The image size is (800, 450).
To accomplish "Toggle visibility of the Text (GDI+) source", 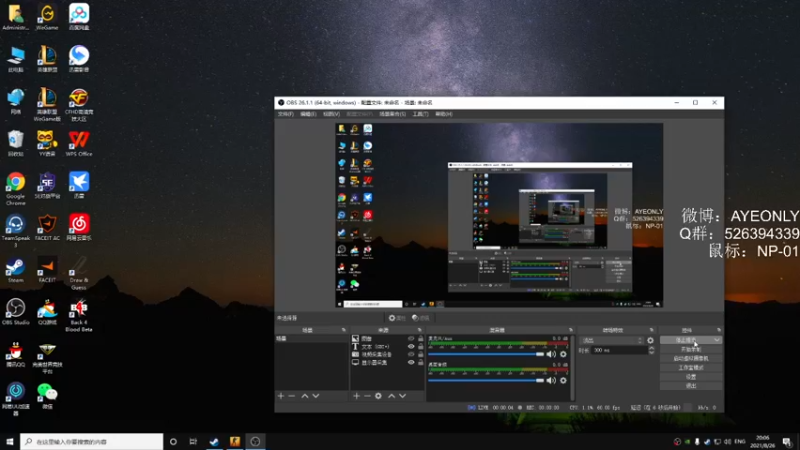I will coord(411,346).
